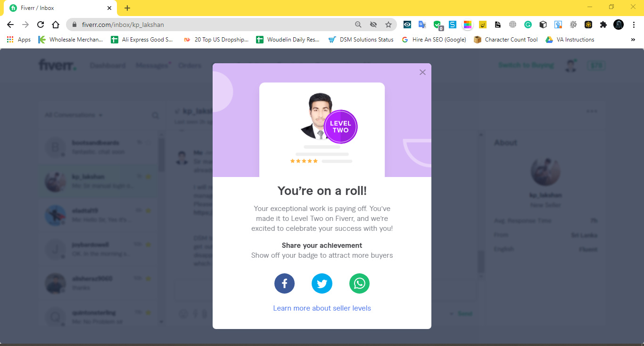Open the Wholesale Merchan... bookmark
The image size is (644, 346).
(x=71, y=40)
